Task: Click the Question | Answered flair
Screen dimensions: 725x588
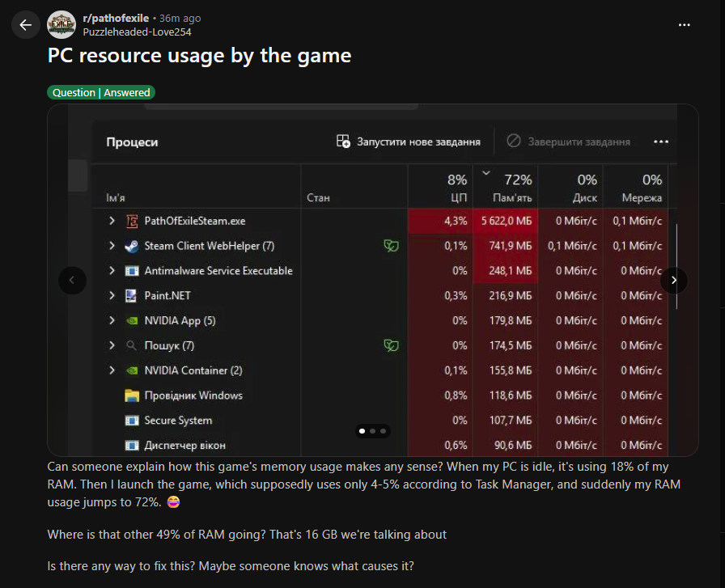Action: coord(101,92)
